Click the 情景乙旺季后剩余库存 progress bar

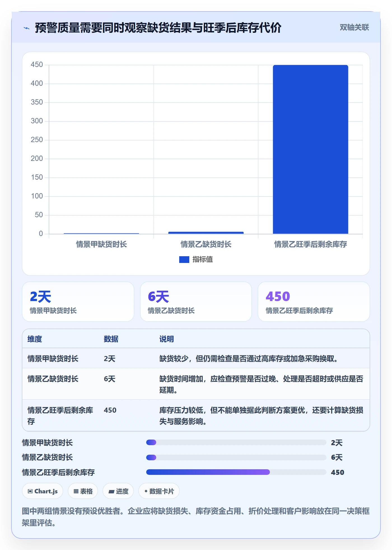click(236, 472)
